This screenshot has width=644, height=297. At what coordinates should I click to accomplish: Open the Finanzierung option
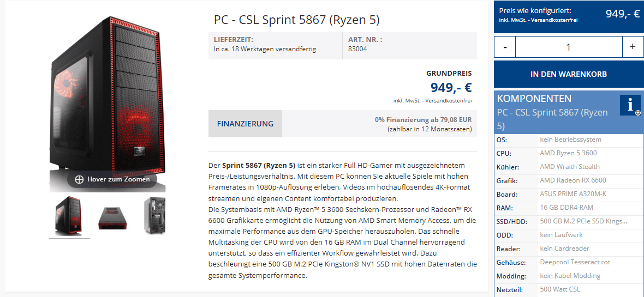(245, 124)
